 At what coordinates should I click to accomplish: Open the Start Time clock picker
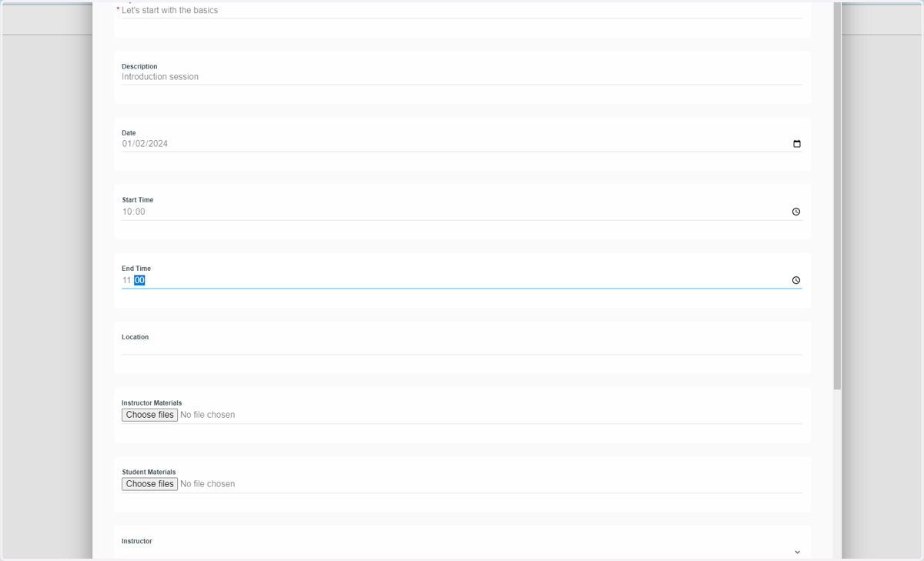tap(796, 212)
